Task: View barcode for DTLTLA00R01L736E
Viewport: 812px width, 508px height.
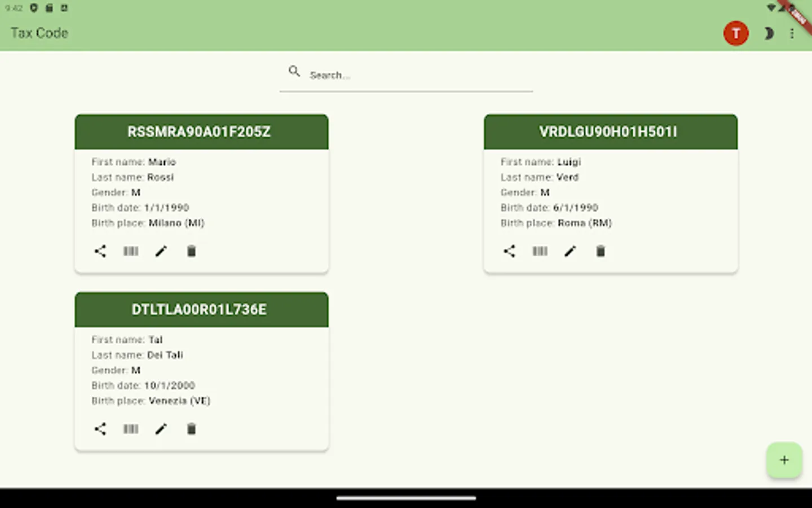Action: (130, 429)
